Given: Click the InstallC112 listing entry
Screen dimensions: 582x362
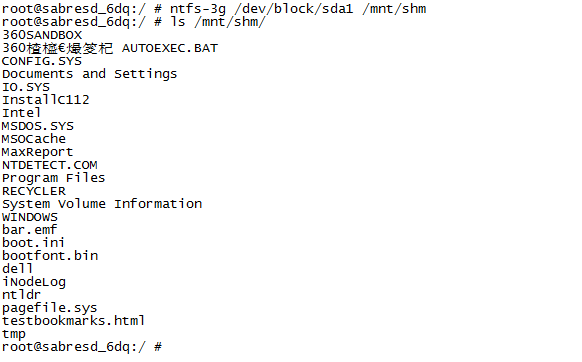Looking at the screenshot, I should [x=46, y=100].
